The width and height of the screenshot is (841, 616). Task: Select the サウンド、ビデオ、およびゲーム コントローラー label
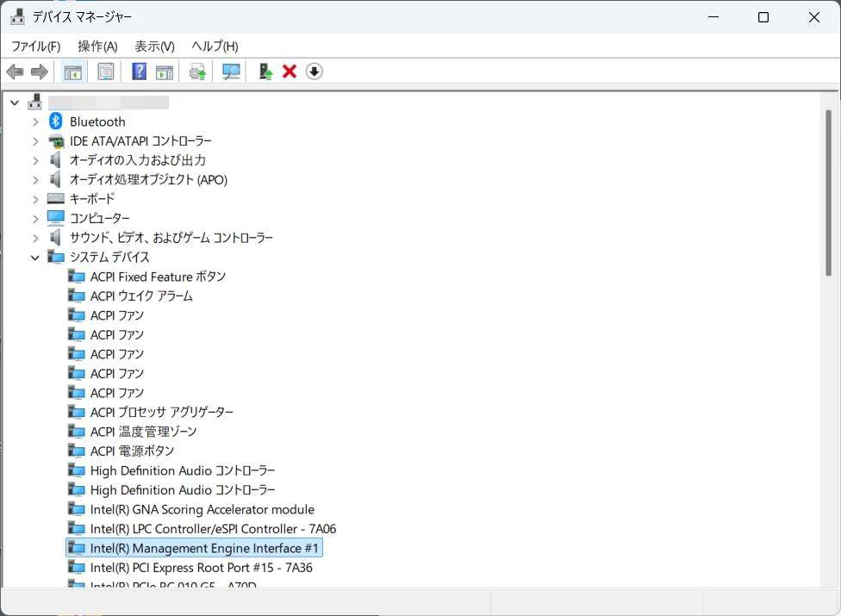[171, 238]
